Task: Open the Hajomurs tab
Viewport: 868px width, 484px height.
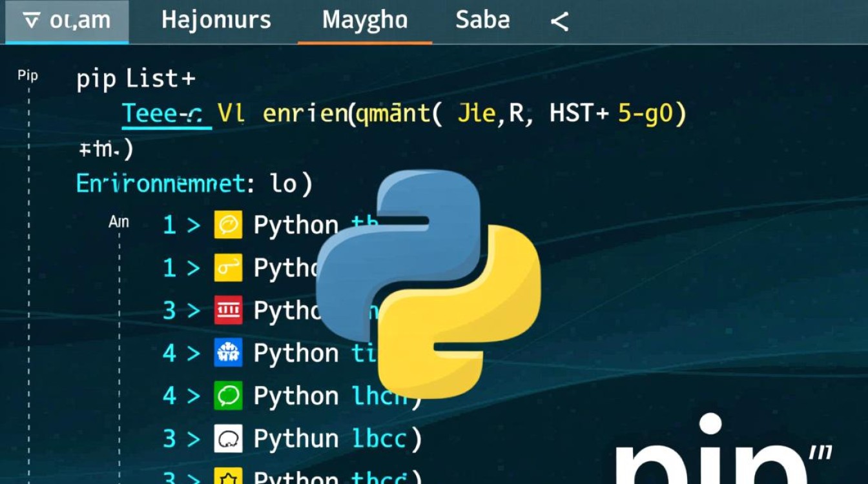Action: (216, 21)
